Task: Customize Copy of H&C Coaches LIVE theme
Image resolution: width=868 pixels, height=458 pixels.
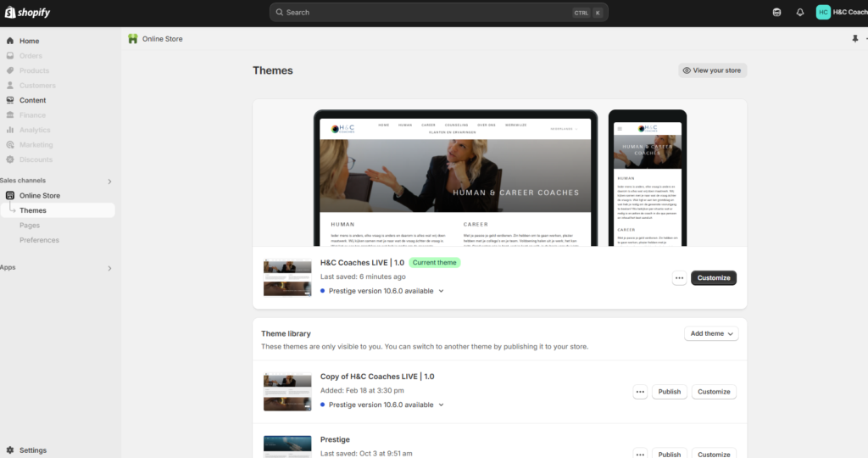Action: [714, 392]
